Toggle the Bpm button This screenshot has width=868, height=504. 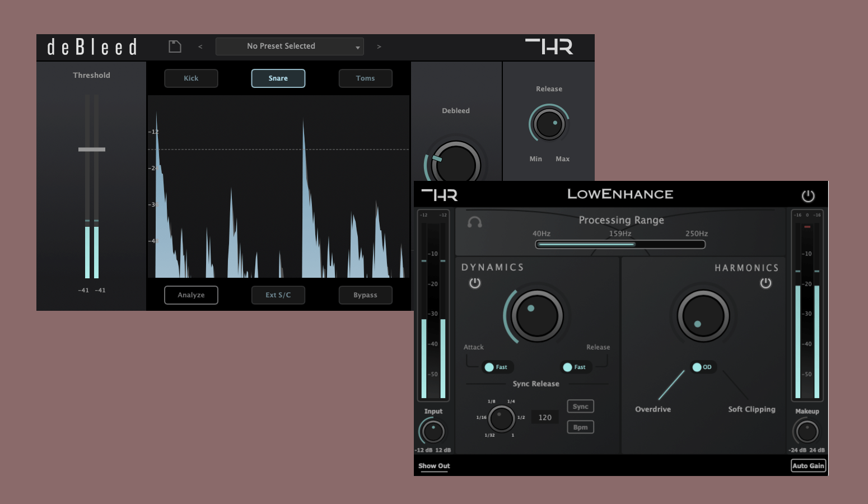[581, 427]
